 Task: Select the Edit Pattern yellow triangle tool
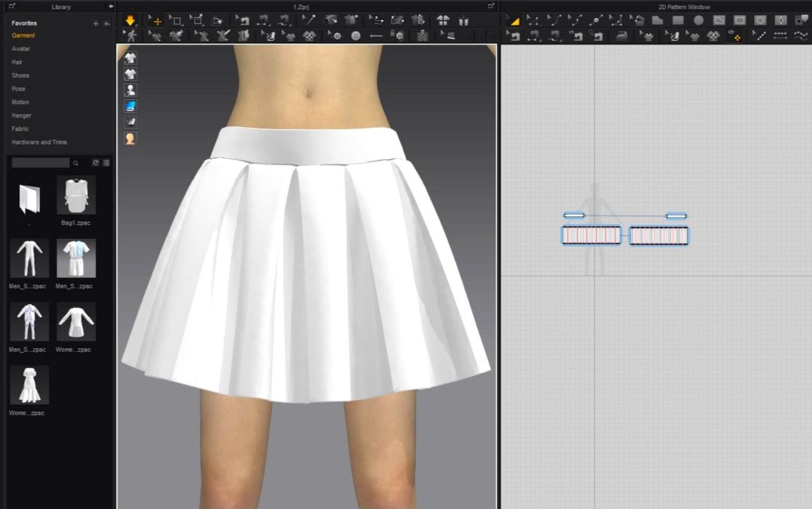pos(513,21)
